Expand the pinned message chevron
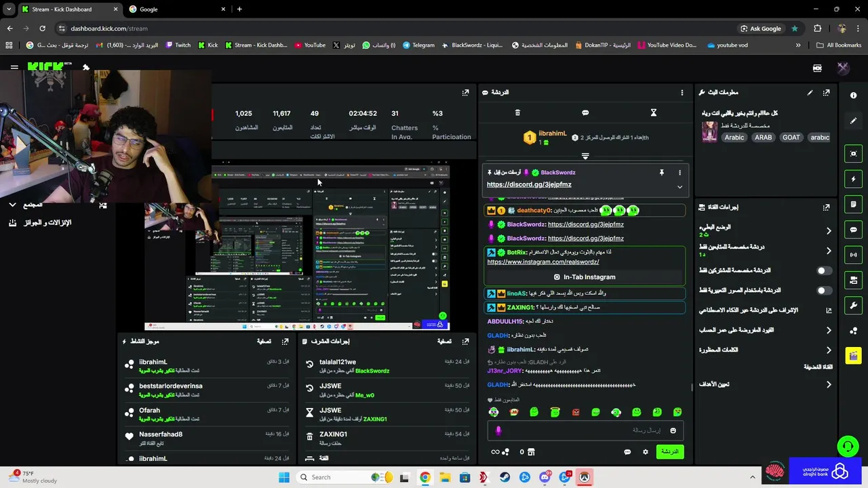This screenshot has width=868, height=488. [x=679, y=187]
